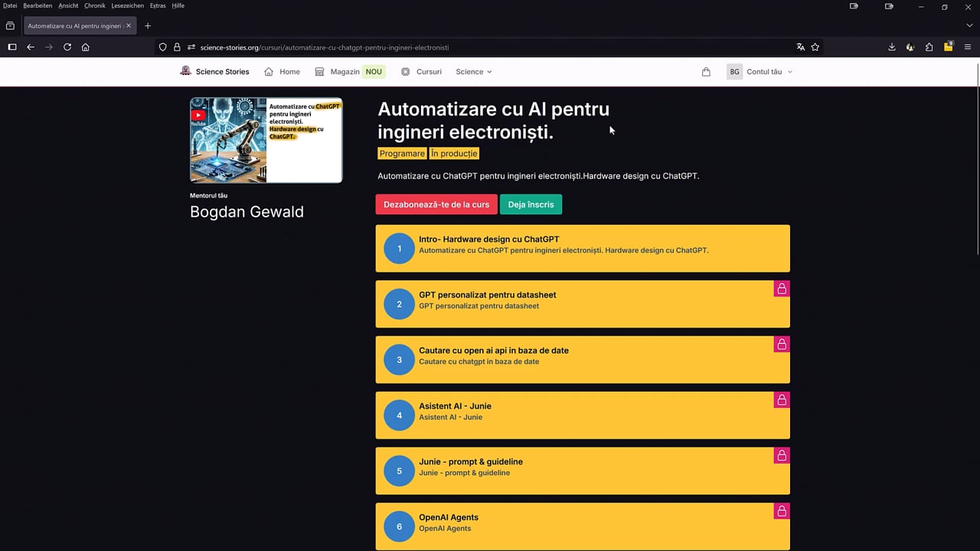The width and height of the screenshot is (980, 551).
Task: Expand the Contul tău account dropdown
Action: [x=759, y=72]
